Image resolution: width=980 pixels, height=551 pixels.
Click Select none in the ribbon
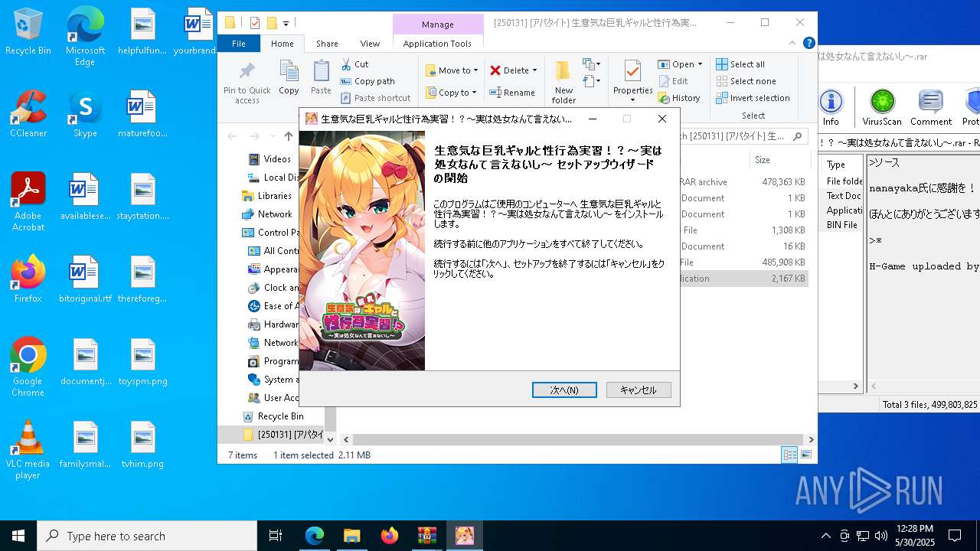tap(746, 81)
